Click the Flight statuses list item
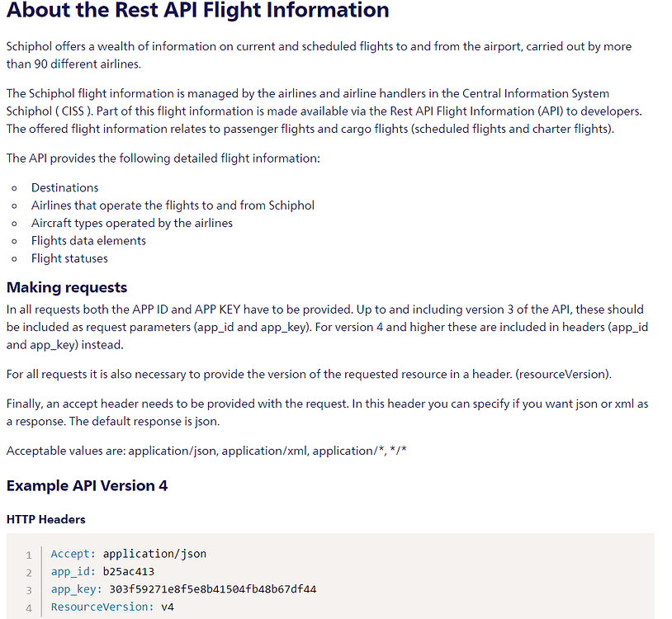This screenshot has width=672, height=619. pos(69,258)
